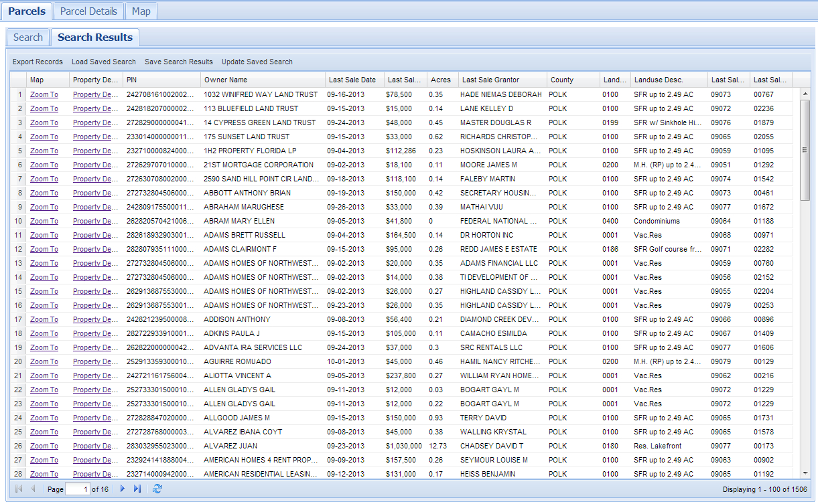Image resolution: width=818 pixels, height=504 pixels.
Task: Open Property Details link for Abram Mary Ellen
Action: click(x=96, y=221)
